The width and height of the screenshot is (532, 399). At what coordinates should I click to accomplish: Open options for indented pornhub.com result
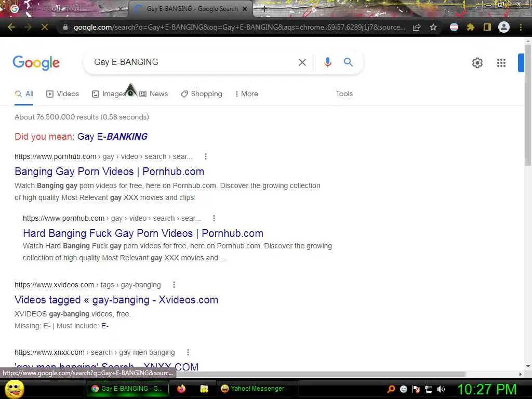214,218
